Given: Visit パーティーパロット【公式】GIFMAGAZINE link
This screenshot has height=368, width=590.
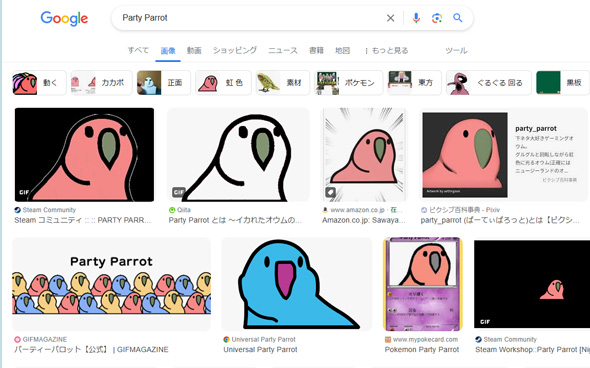Looking at the screenshot, I should tap(91, 350).
